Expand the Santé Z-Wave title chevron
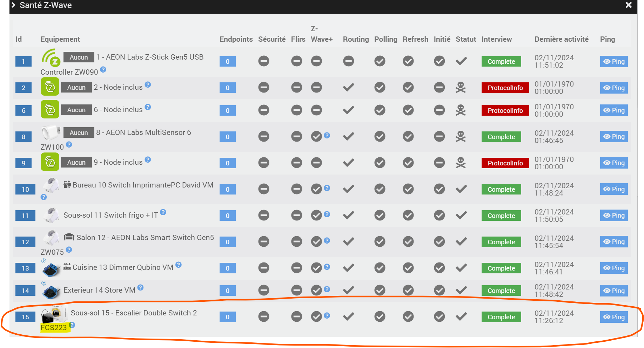 point(13,5)
